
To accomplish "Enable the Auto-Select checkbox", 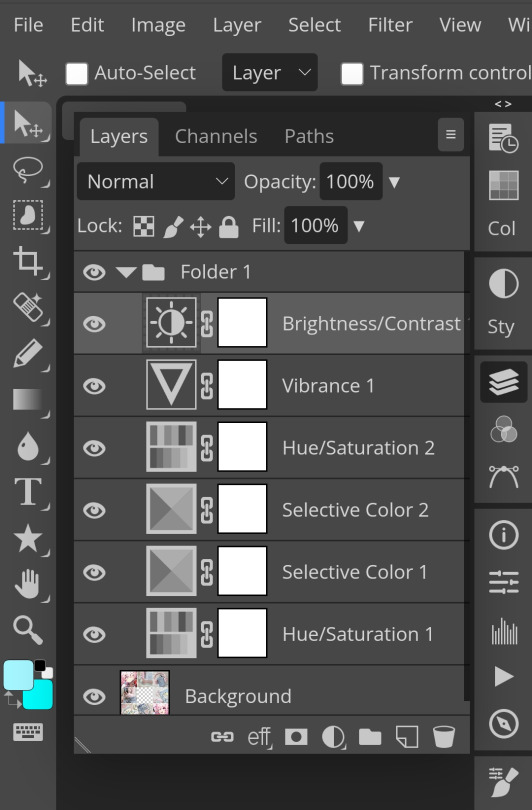I will pyautogui.click(x=76, y=73).
